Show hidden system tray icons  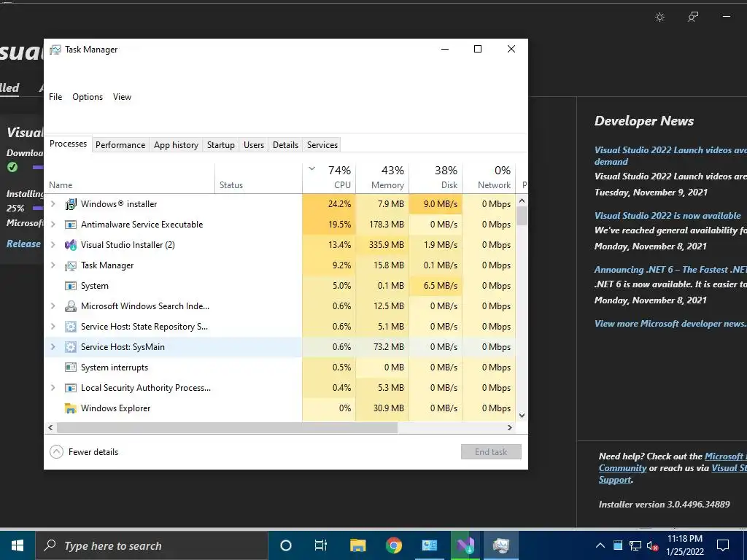(600, 545)
